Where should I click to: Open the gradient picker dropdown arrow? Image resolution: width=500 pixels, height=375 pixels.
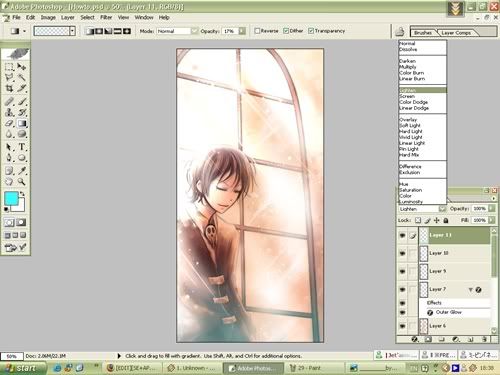click(x=72, y=31)
